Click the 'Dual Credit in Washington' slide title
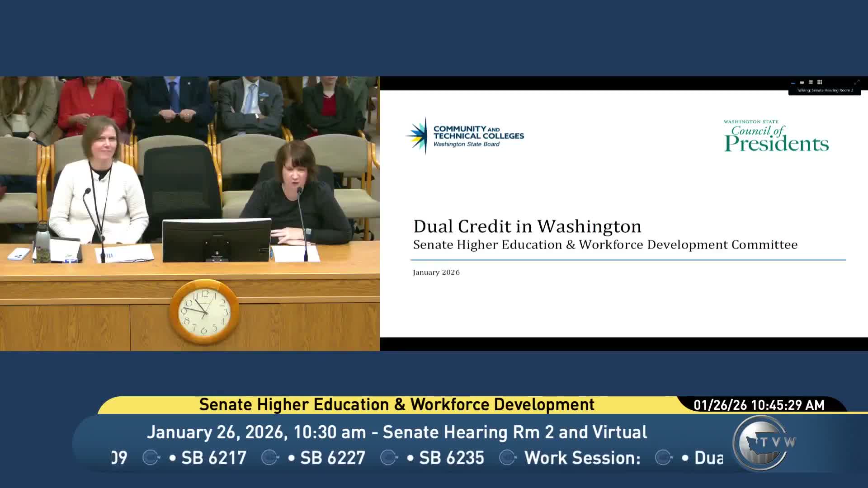 (527, 226)
